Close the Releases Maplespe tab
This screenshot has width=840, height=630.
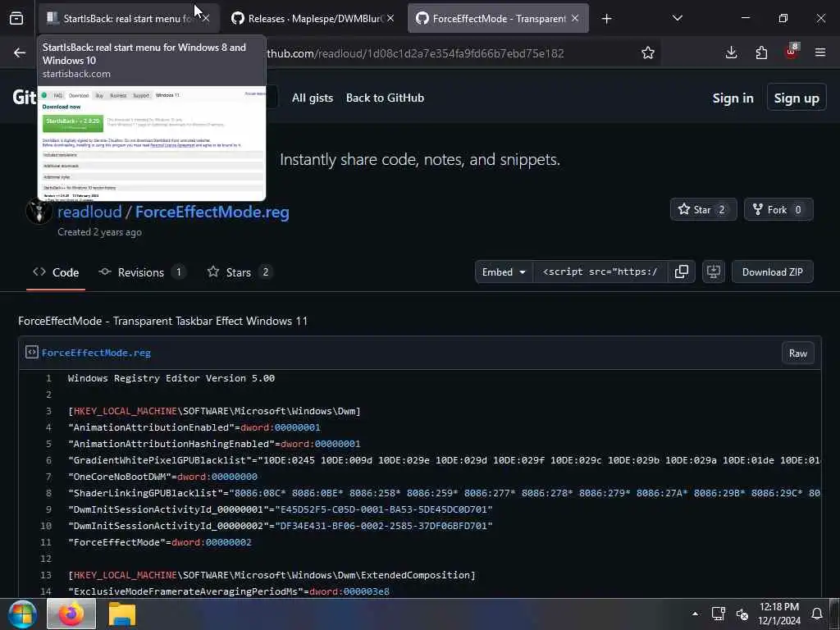[390, 18]
